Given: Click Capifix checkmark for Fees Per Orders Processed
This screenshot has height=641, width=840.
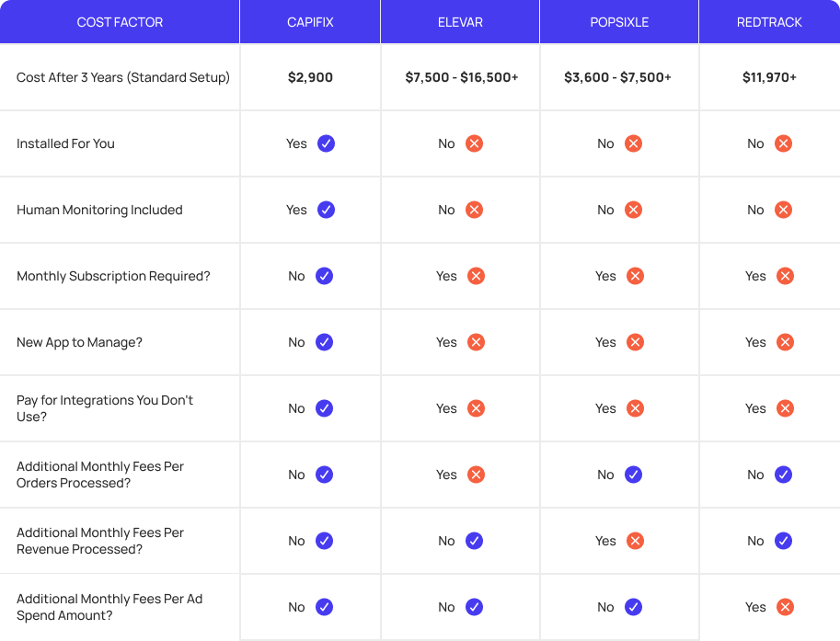Looking at the screenshot, I should pos(324,475).
